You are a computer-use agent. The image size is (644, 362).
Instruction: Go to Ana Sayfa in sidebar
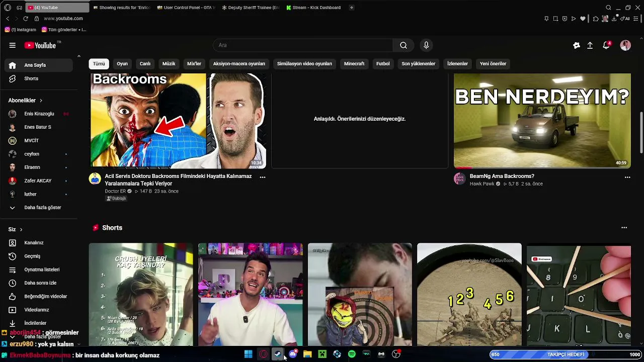pyautogui.click(x=39, y=65)
